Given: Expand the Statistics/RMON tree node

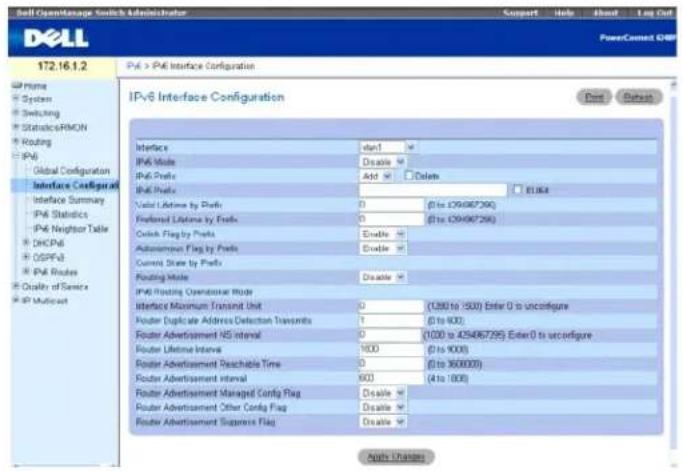Looking at the screenshot, I should (x=16, y=127).
